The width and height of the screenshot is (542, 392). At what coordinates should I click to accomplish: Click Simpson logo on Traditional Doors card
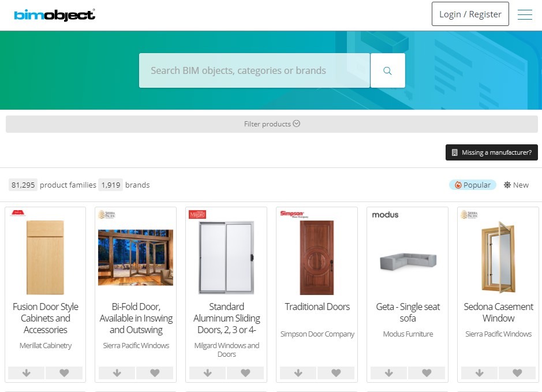tap(294, 214)
